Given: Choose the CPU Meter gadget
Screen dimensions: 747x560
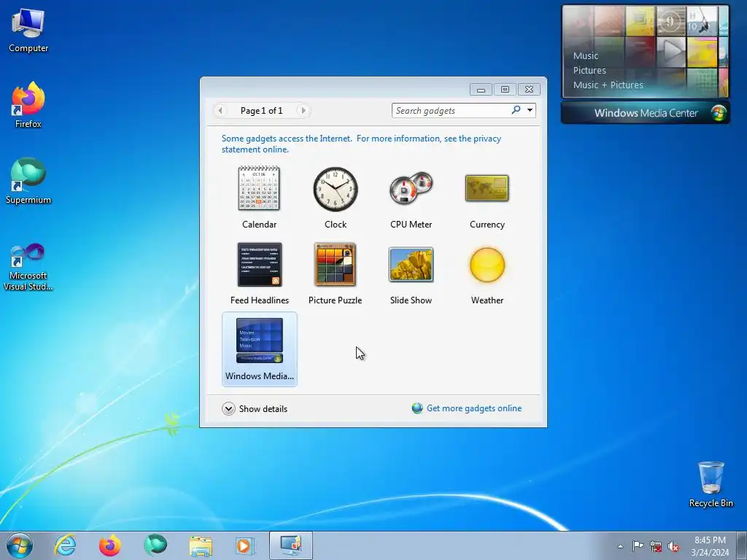Looking at the screenshot, I should pos(411,198).
